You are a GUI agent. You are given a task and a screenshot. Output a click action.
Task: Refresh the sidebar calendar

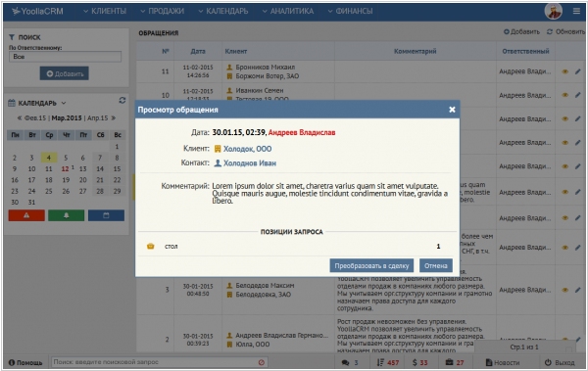click(x=122, y=101)
